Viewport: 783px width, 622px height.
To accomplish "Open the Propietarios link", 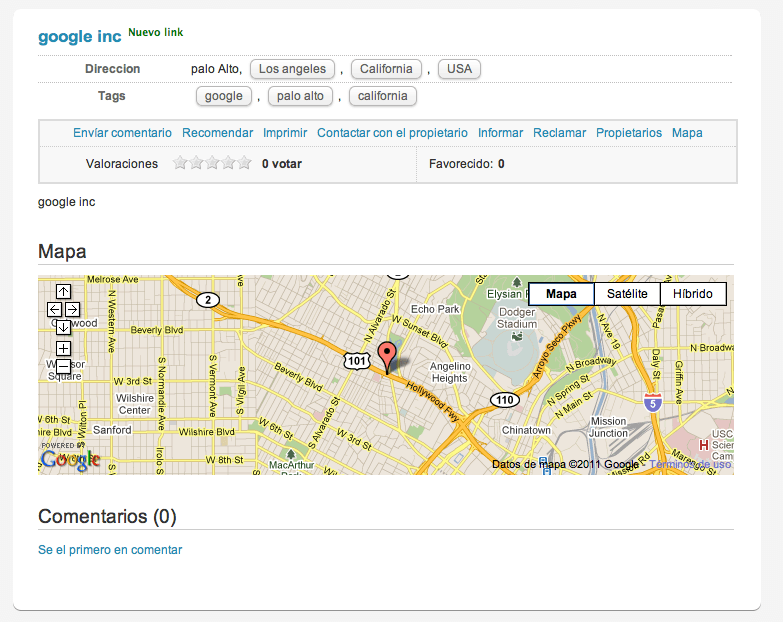I will click(629, 133).
